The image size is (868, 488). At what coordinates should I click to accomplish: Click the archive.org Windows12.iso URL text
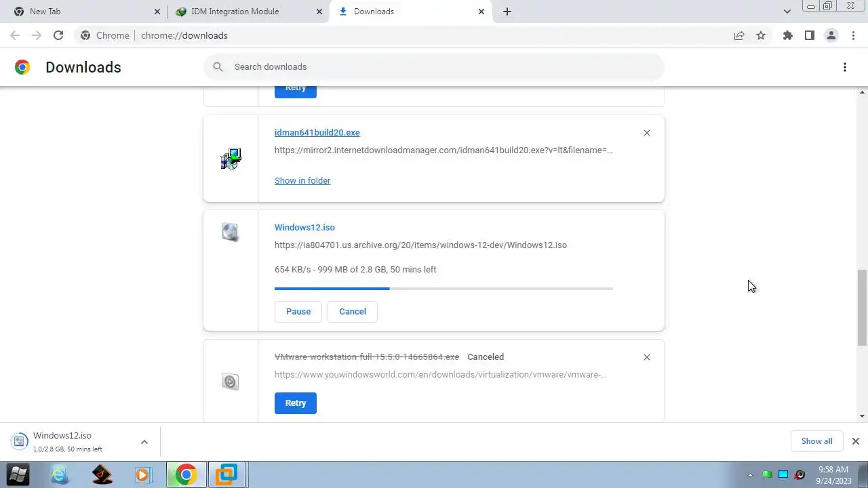click(420, 245)
